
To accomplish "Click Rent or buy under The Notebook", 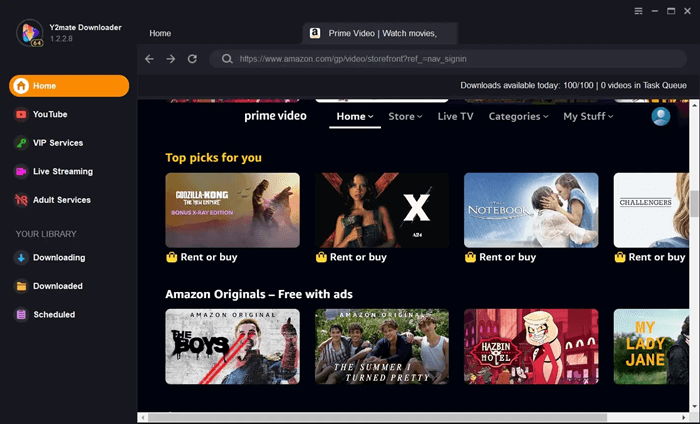I will coord(500,258).
